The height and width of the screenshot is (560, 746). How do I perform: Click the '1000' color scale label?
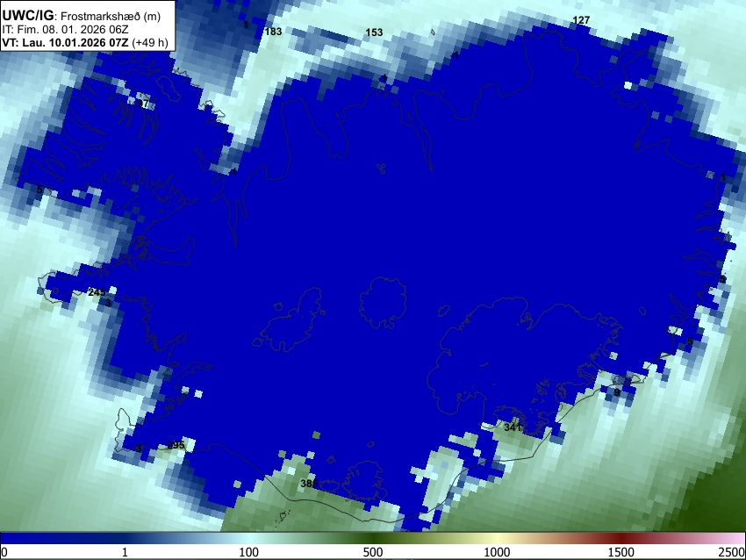(x=497, y=552)
